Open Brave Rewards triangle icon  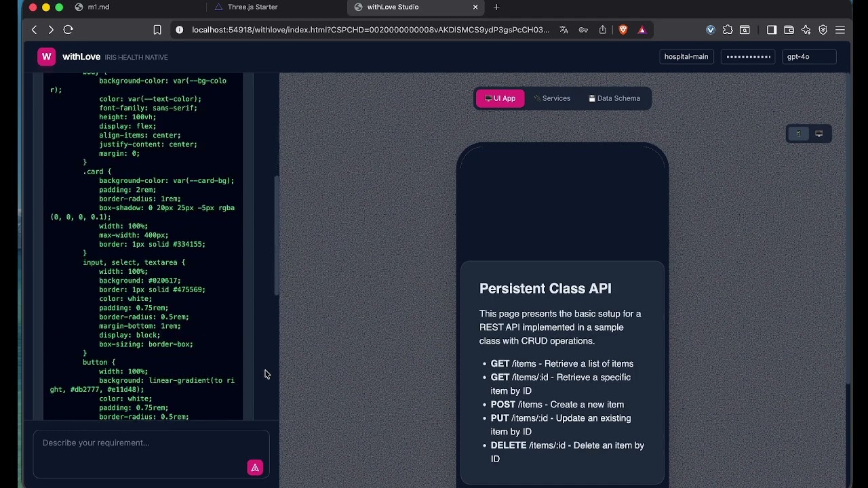tap(642, 30)
